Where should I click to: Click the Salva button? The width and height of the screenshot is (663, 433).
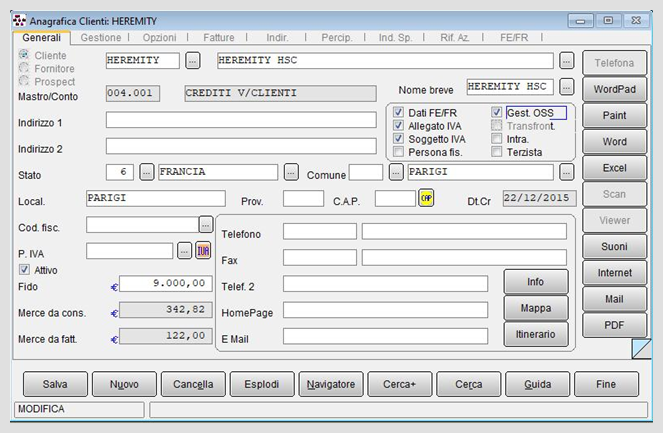point(55,384)
